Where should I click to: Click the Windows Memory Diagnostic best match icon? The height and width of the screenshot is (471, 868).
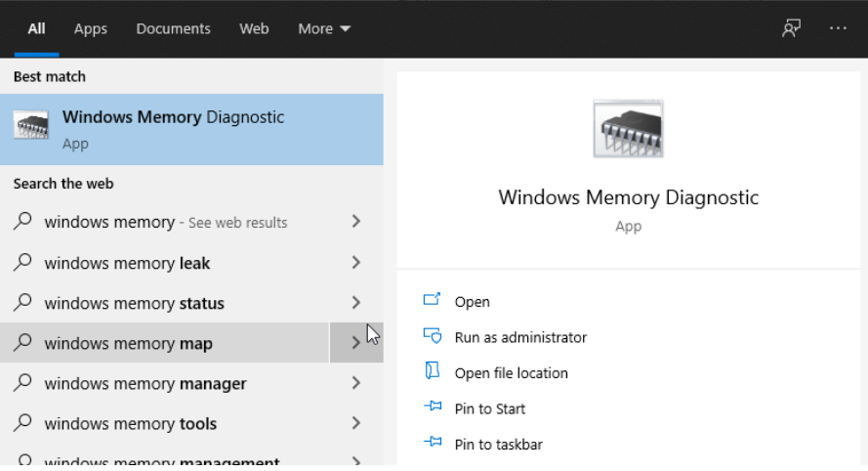point(31,127)
